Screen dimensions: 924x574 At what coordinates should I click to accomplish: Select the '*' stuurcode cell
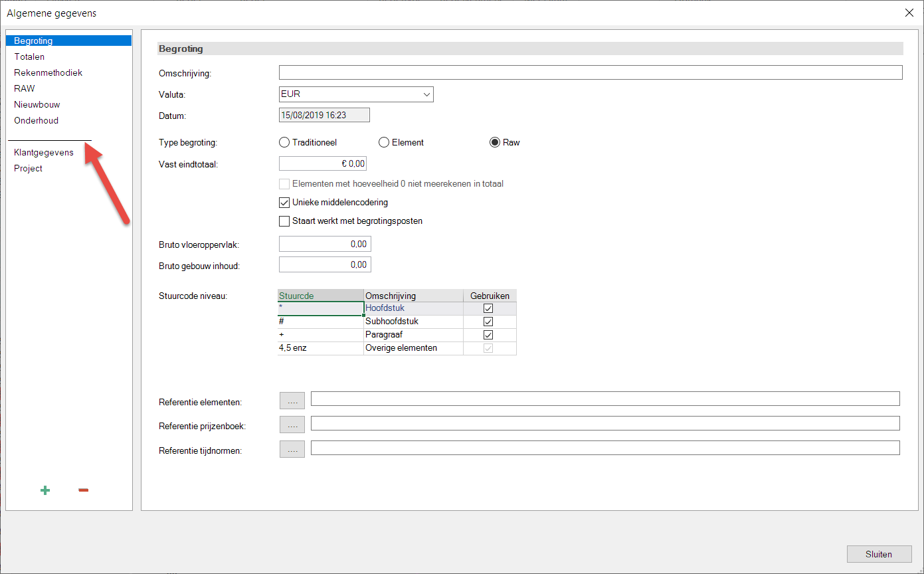(x=320, y=308)
